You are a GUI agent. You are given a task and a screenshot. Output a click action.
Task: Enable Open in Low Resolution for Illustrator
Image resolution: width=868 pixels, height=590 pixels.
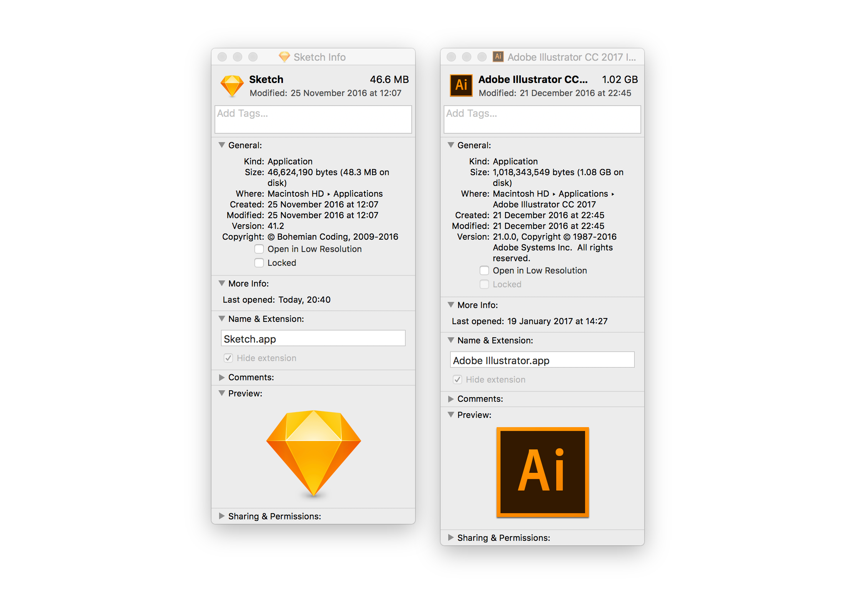[x=484, y=270]
